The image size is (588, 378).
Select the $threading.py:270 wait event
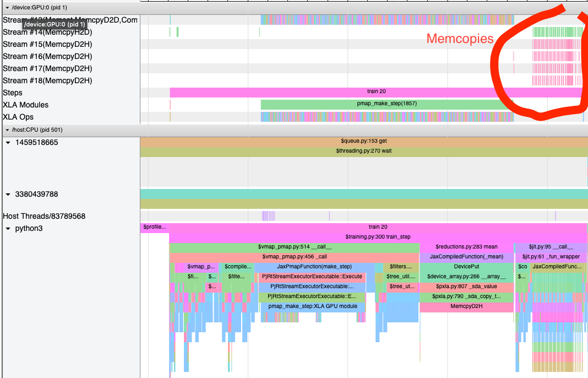[363, 152]
